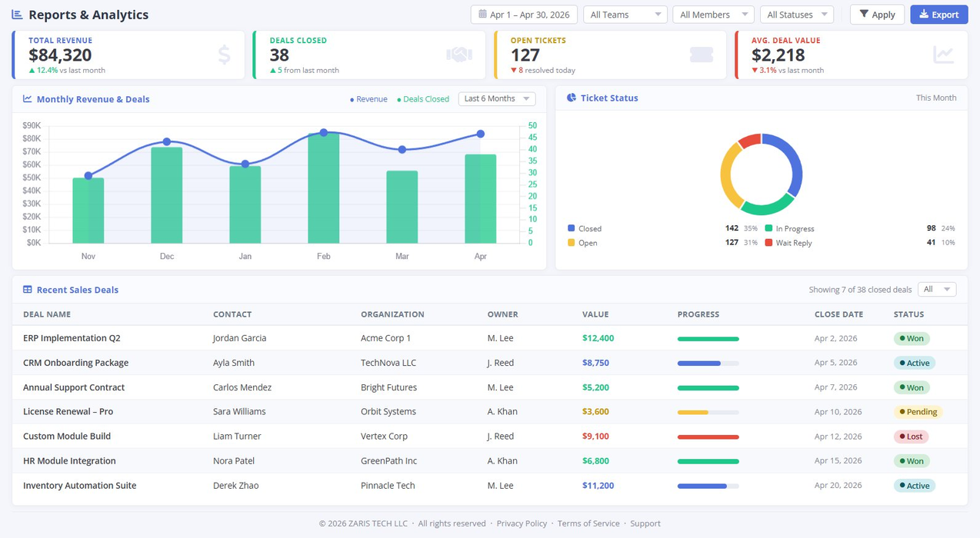This screenshot has width=980, height=538.
Task: Click the Open yellow legend swatch
Action: pos(571,242)
